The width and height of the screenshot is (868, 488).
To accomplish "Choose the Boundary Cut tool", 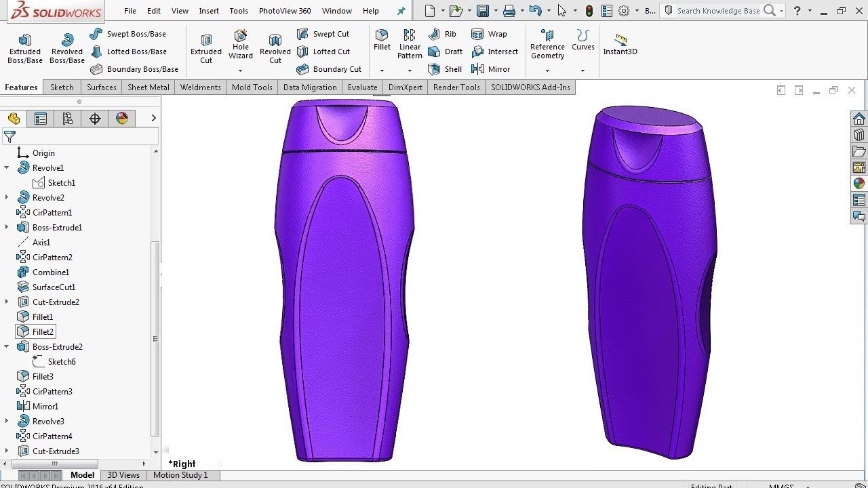I will click(x=330, y=69).
